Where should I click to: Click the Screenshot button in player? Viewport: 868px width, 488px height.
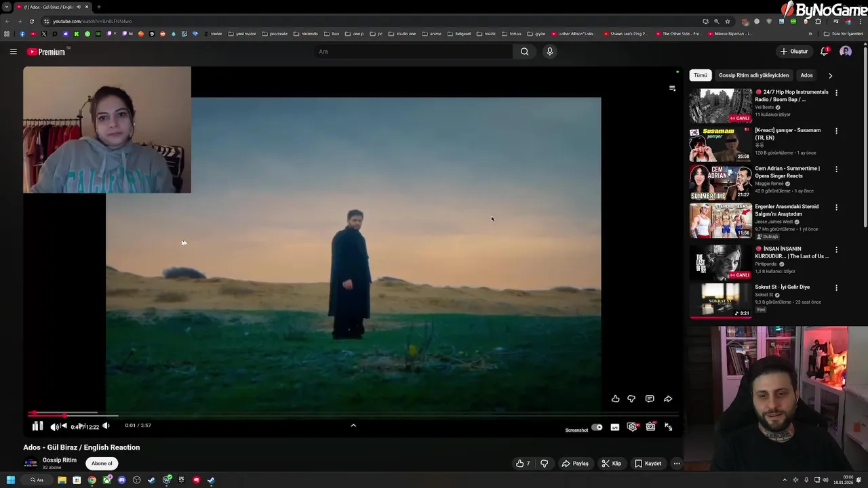[576, 430]
